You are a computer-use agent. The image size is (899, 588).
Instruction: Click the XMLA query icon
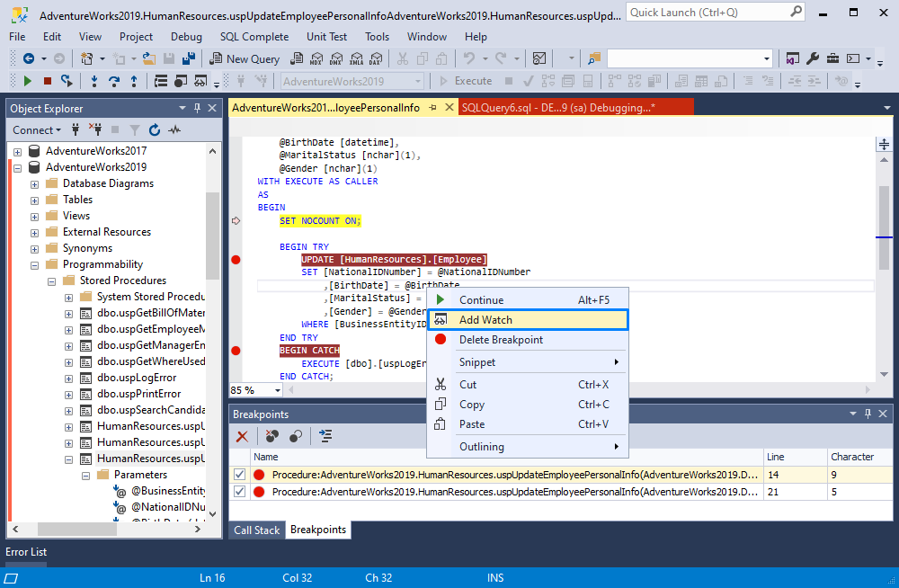(x=356, y=58)
